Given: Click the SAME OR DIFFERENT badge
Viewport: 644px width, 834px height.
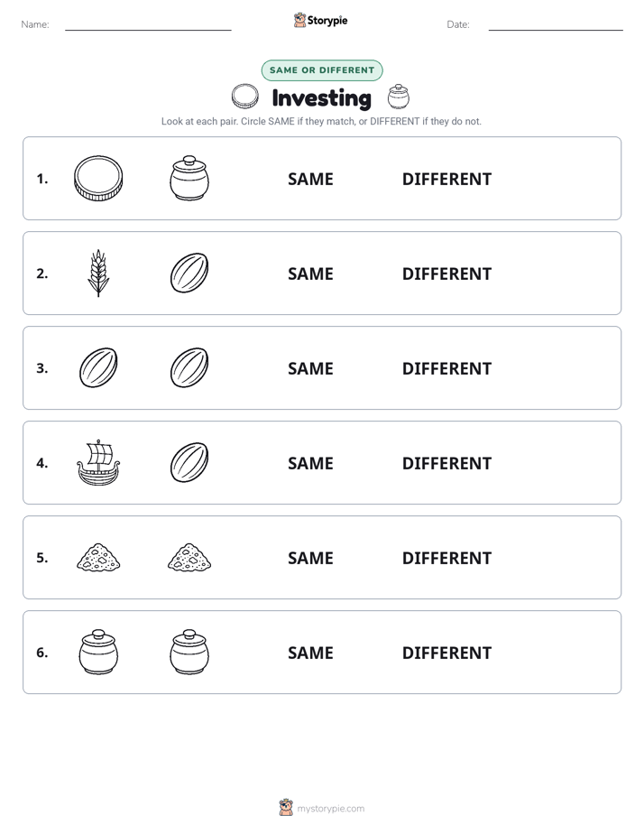Looking at the screenshot, I should coord(322,70).
